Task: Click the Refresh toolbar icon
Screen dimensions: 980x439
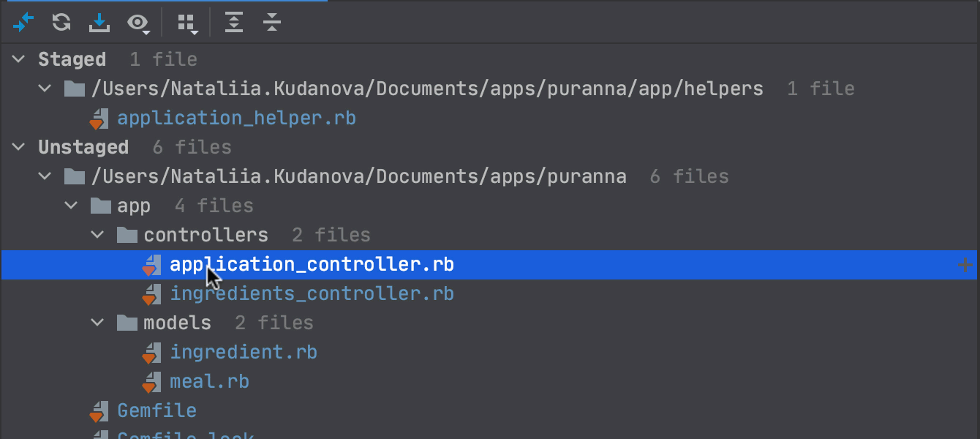Action: (61, 23)
